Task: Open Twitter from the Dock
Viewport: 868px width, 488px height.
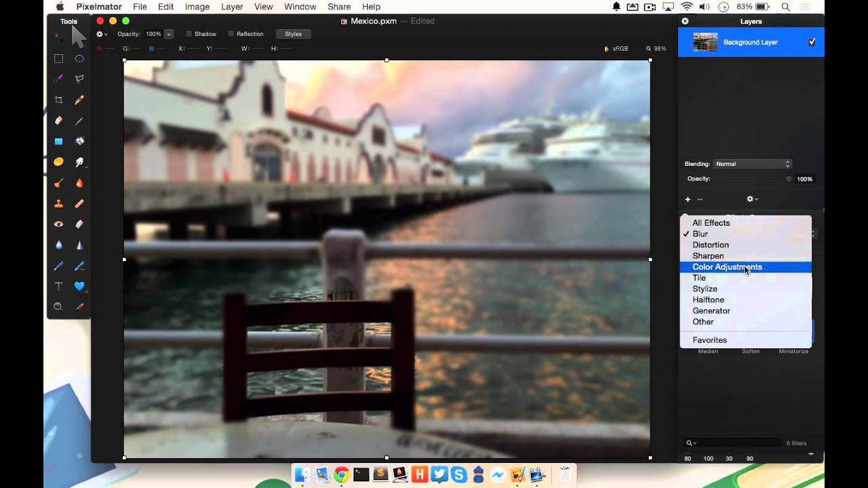Action: click(439, 475)
